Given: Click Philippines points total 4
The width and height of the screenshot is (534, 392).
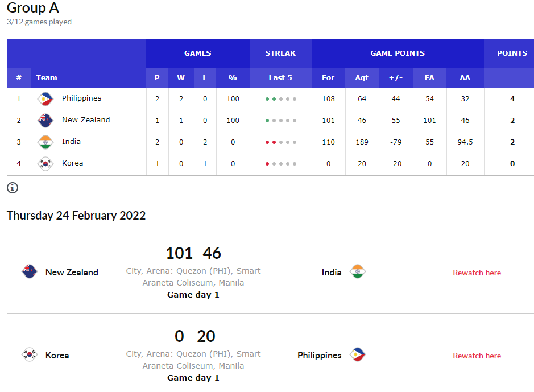Looking at the screenshot, I should click(x=512, y=99).
